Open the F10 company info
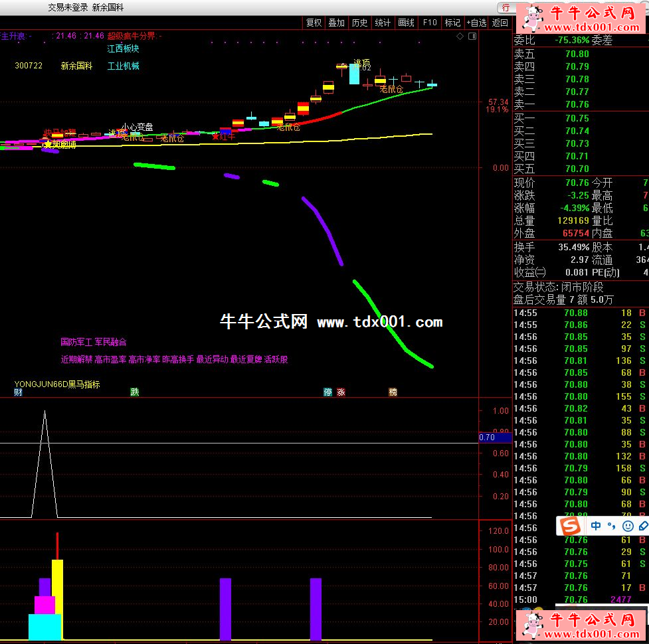 [x=430, y=23]
